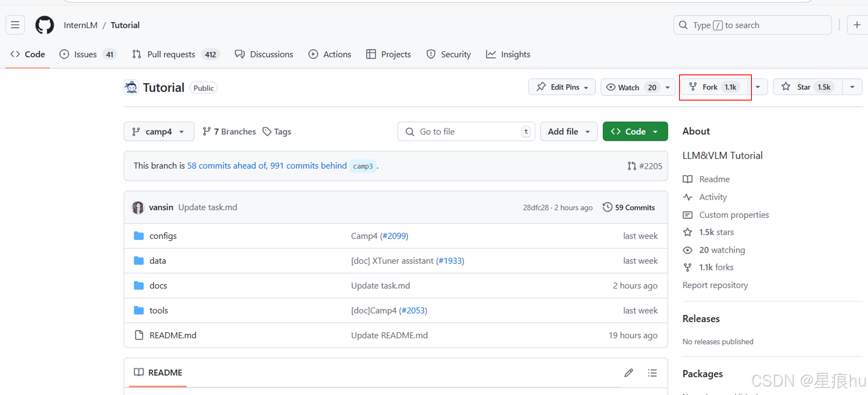Select the README tab
This screenshot has height=395, width=868.
click(158, 373)
